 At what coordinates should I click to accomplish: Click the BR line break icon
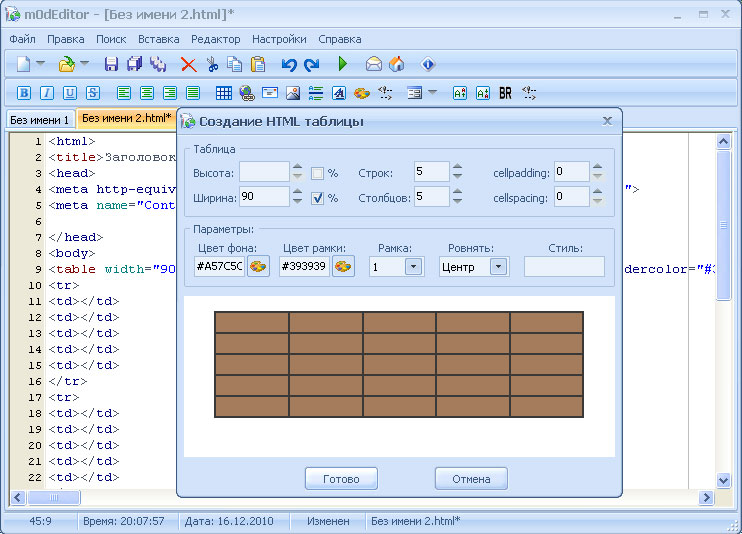pyautogui.click(x=505, y=93)
